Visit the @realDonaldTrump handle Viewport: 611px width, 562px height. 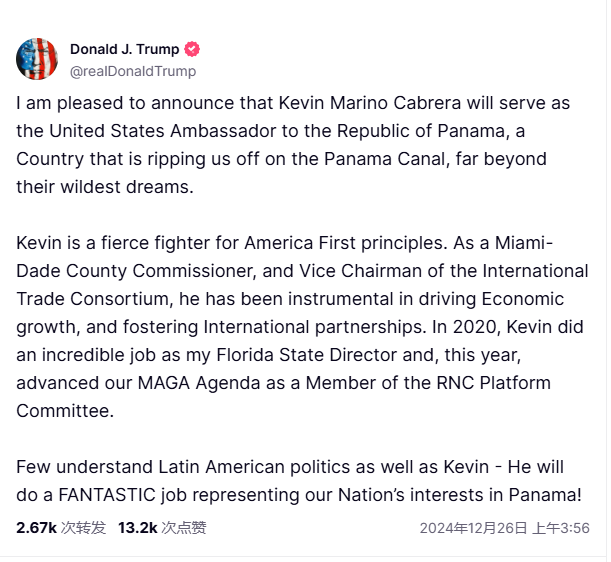133,71
